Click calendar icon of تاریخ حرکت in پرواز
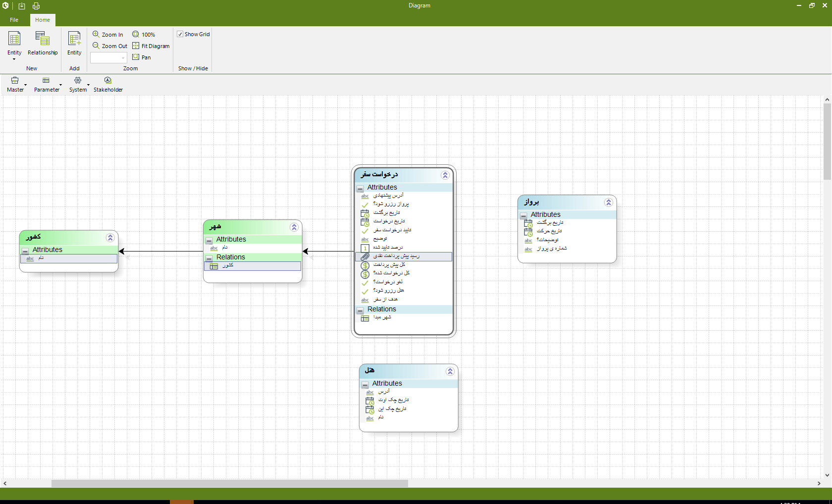The width and height of the screenshot is (832, 504). [528, 232]
